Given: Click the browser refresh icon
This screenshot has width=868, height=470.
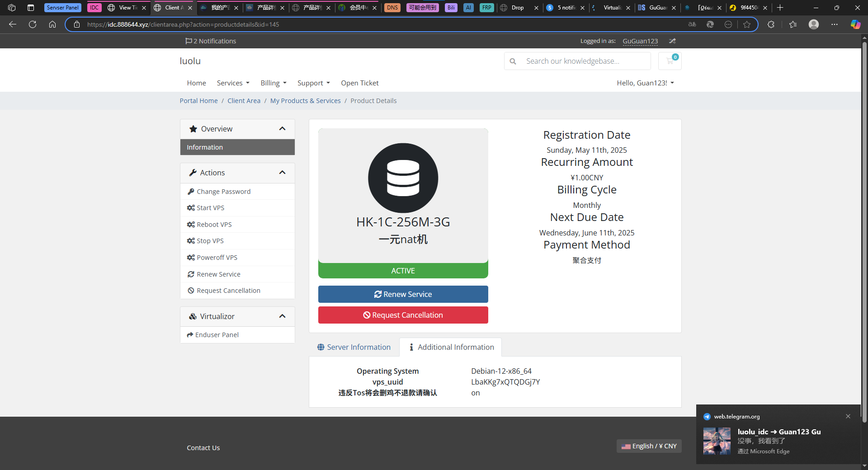Looking at the screenshot, I should click(33, 24).
